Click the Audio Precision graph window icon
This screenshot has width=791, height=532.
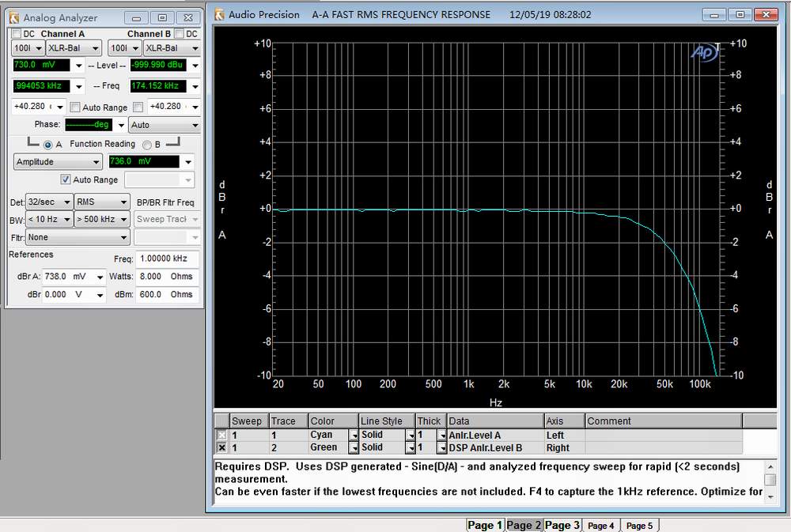click(x=219, y=14)
